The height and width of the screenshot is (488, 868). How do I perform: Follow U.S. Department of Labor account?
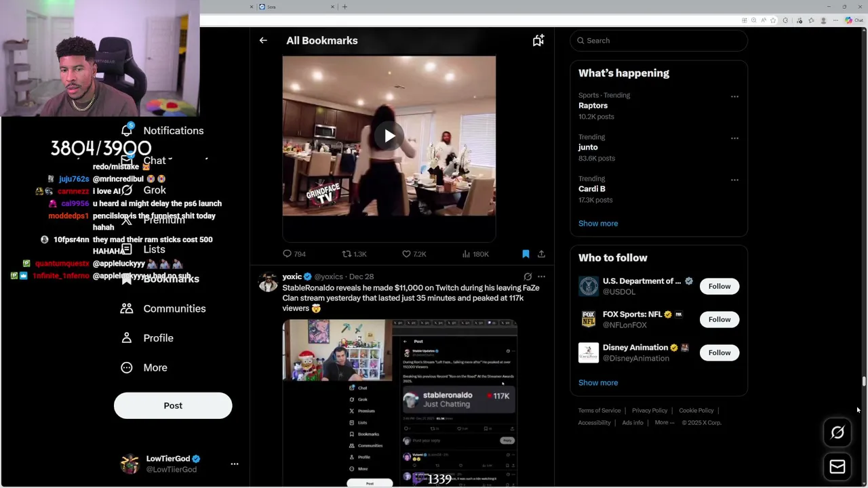pos(719,286)
